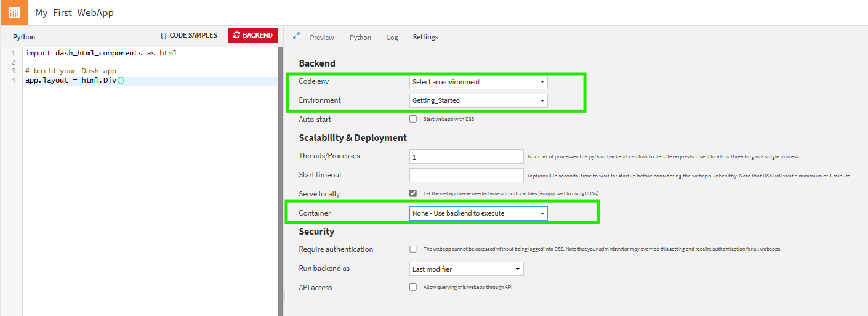The image size is (868, 316).
Task: Click code line 'import dash_html_components as html'
Action: (101, 53)
